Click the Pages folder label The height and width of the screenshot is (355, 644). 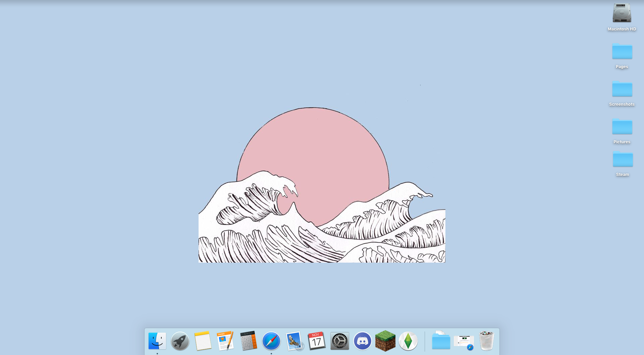tap(622, 67)
